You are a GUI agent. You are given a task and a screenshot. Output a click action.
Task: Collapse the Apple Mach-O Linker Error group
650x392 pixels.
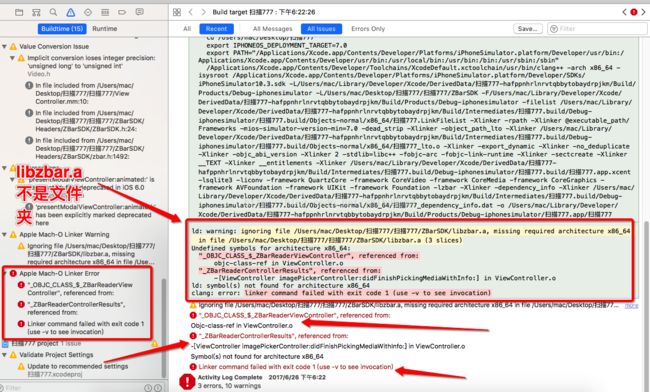tap(6, 273)
